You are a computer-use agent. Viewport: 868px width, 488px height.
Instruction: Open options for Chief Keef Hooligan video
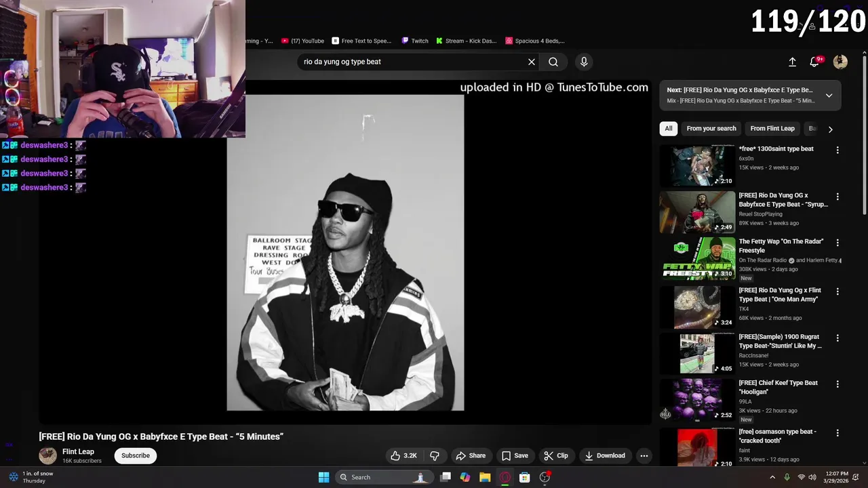click(x=837, y=384)
